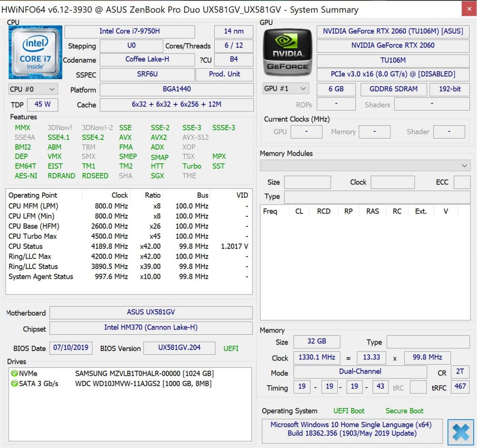Viewport: 477px width, 448px height.
Task: Click the AVX-512 feature label
Action: coord(196,138)
